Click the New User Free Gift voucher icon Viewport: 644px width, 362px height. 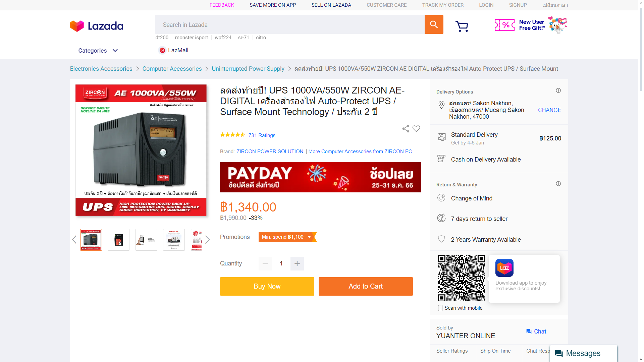coord(504,25)
